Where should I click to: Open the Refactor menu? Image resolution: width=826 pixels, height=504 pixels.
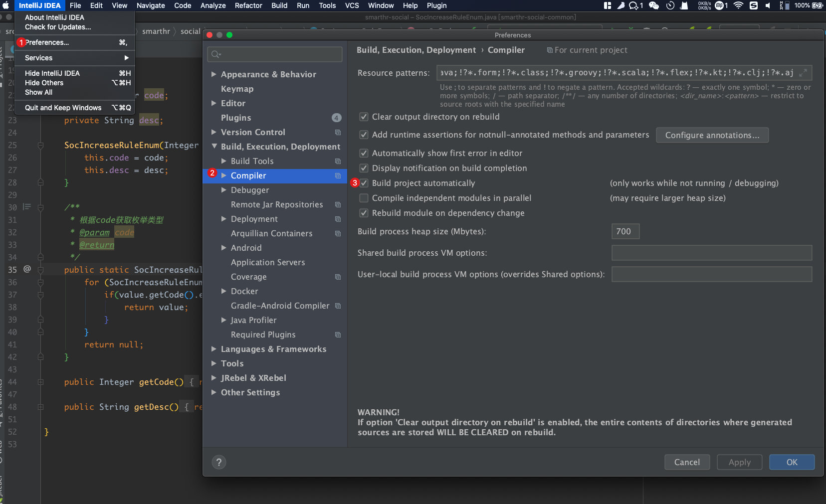point(248,5)
